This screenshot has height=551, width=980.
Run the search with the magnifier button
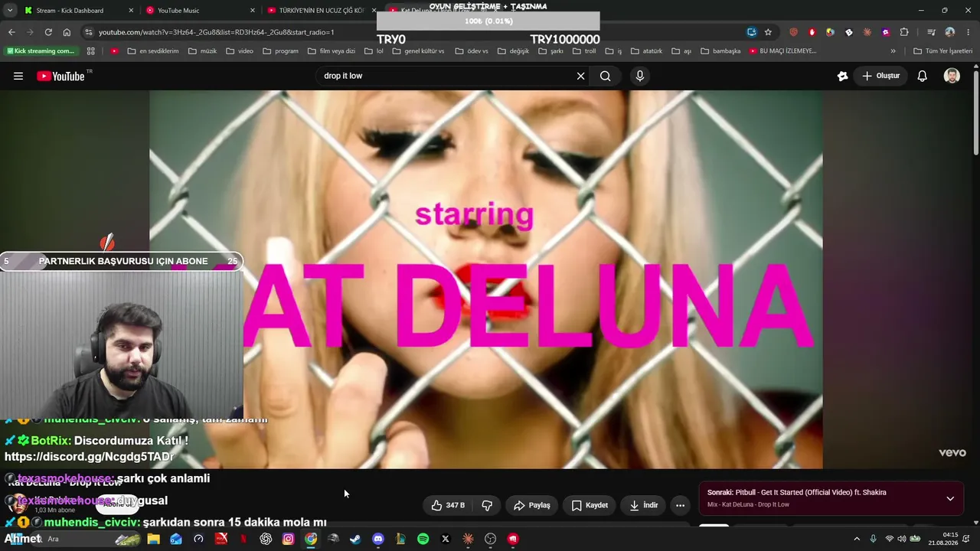coord(606,76)
